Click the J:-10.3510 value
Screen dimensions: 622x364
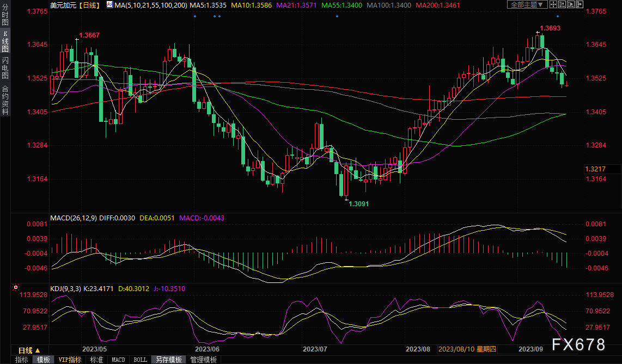tap(169, 289)
